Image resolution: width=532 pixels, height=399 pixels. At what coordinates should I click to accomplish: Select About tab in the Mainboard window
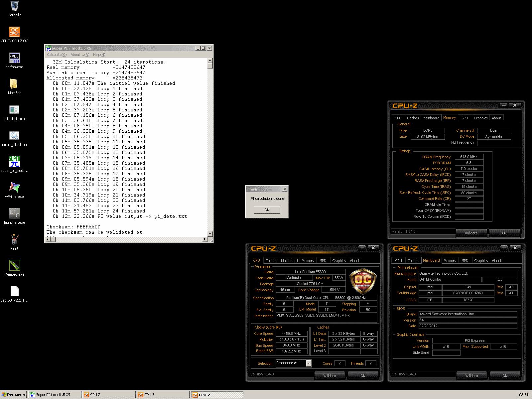(x=497, y=261)
